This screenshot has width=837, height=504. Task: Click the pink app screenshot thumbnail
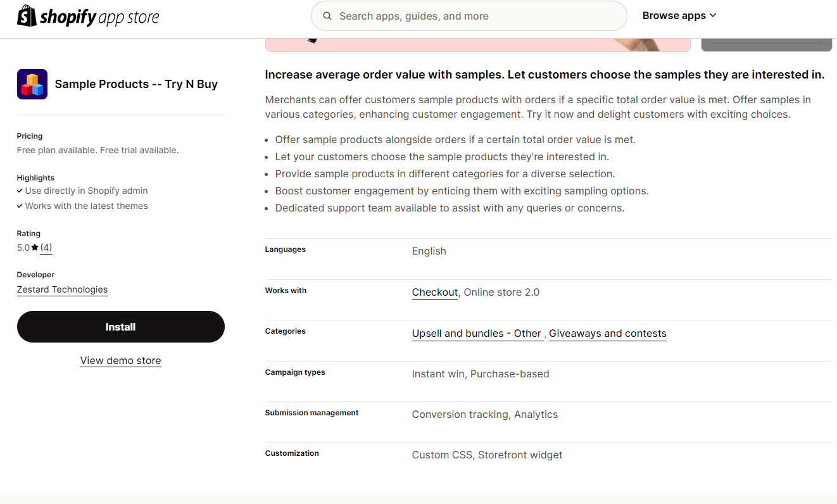pos(477,45)
